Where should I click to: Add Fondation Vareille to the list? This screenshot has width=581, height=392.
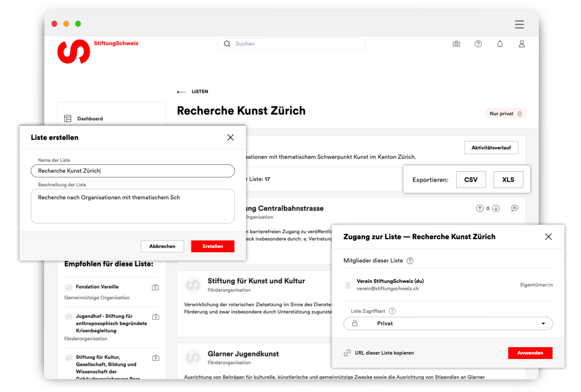click(x=155, y=287)
